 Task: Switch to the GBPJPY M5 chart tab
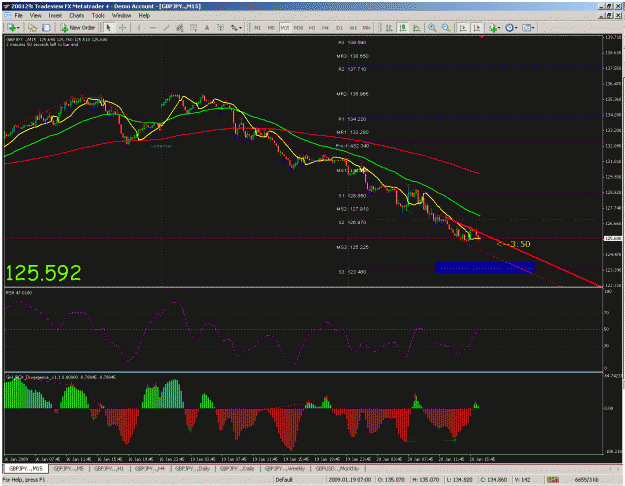click(x=69, y=468)
